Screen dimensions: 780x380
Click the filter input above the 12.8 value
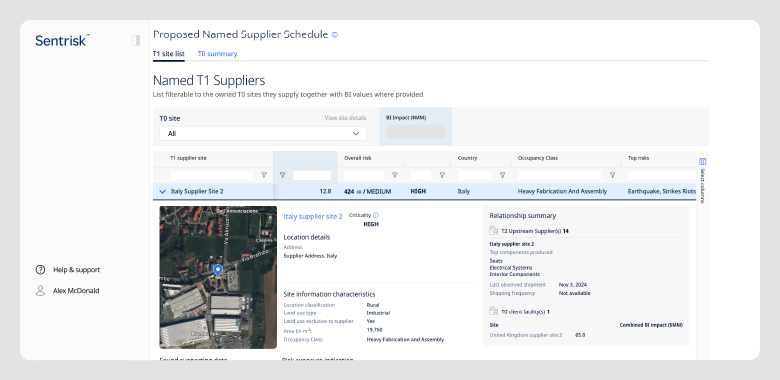coord(312,175)
